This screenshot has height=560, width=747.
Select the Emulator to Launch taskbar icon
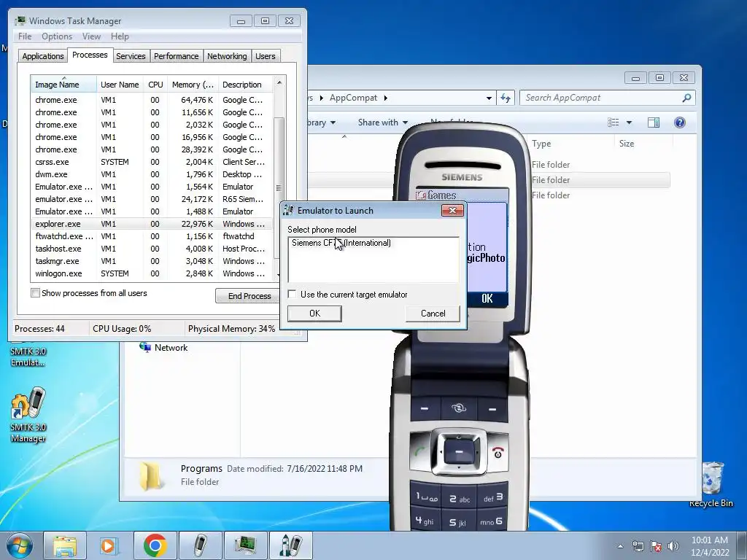coord(291,545)
